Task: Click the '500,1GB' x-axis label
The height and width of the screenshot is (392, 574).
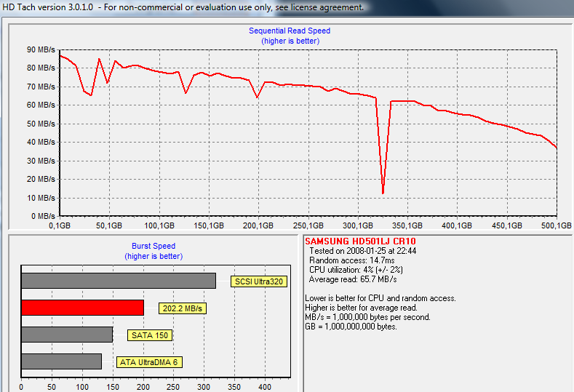Action: point(556,225)
